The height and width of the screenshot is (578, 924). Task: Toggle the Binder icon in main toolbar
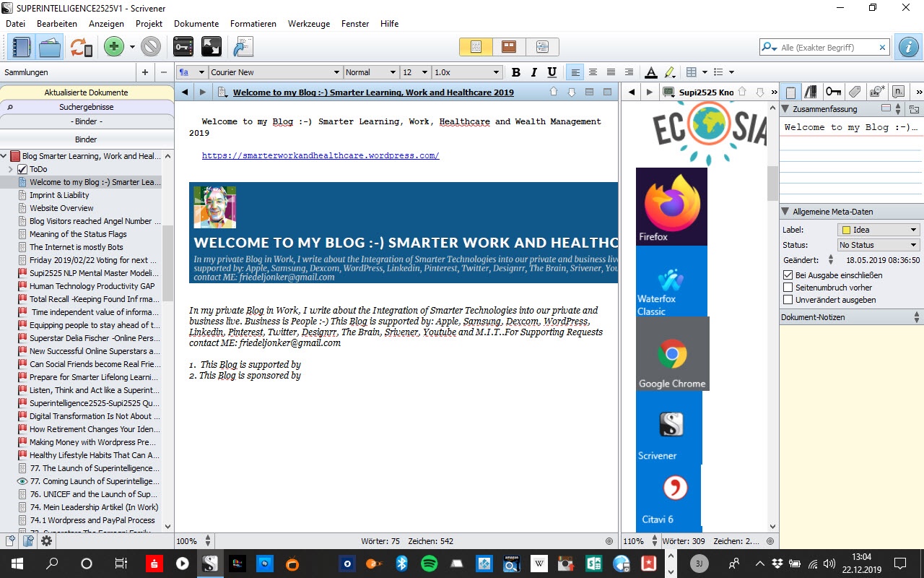pos(22,48)
